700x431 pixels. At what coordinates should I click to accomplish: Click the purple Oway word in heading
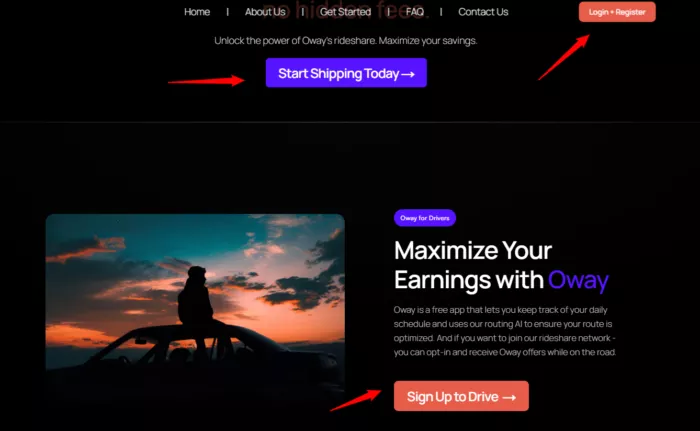click(x=578, y=280)
